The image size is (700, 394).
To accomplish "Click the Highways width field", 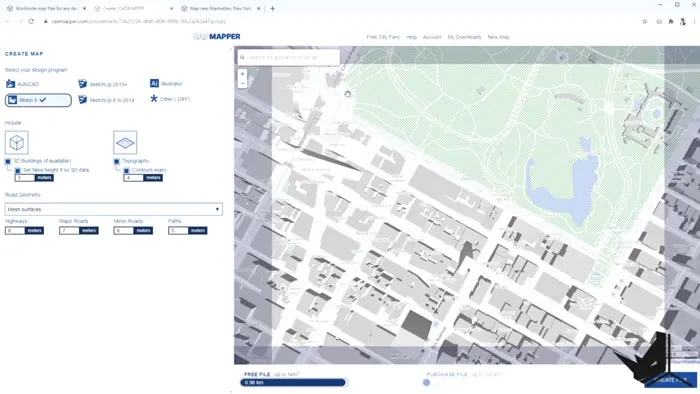I will (x=15, y=230).
